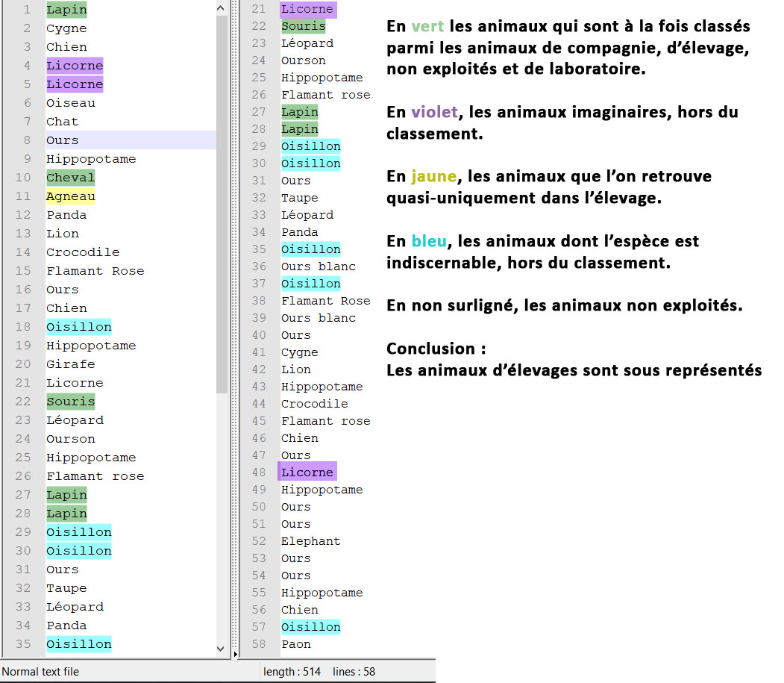This screenshot has width=784, height=683.
Task: Click the small right arrow below pane divider
Action: coord(236,654)
